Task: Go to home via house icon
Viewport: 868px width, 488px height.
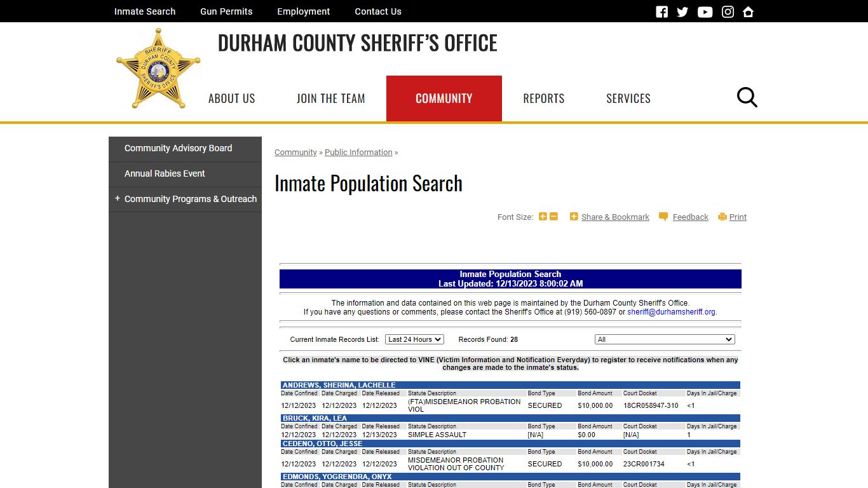Action: pyautogui.click(x=748, y=11)
